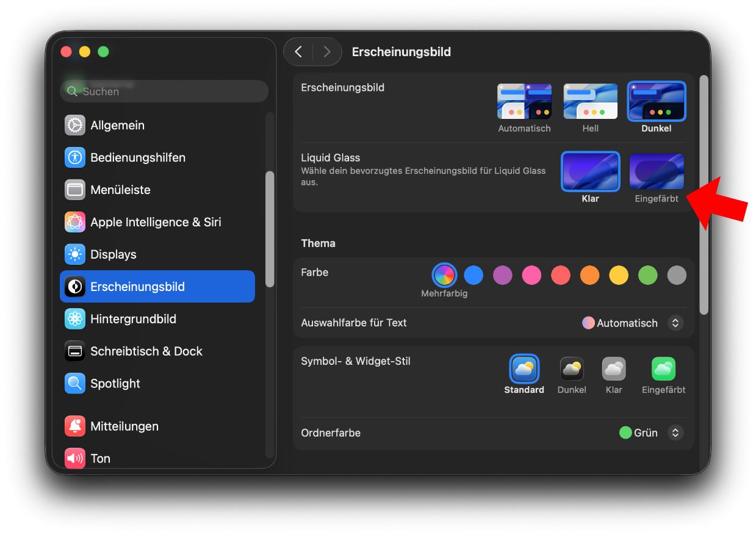Click the Hintergrundbild flower icon
Image resolution: width=756 pixels, height=535 pixels.
(75, 319)
